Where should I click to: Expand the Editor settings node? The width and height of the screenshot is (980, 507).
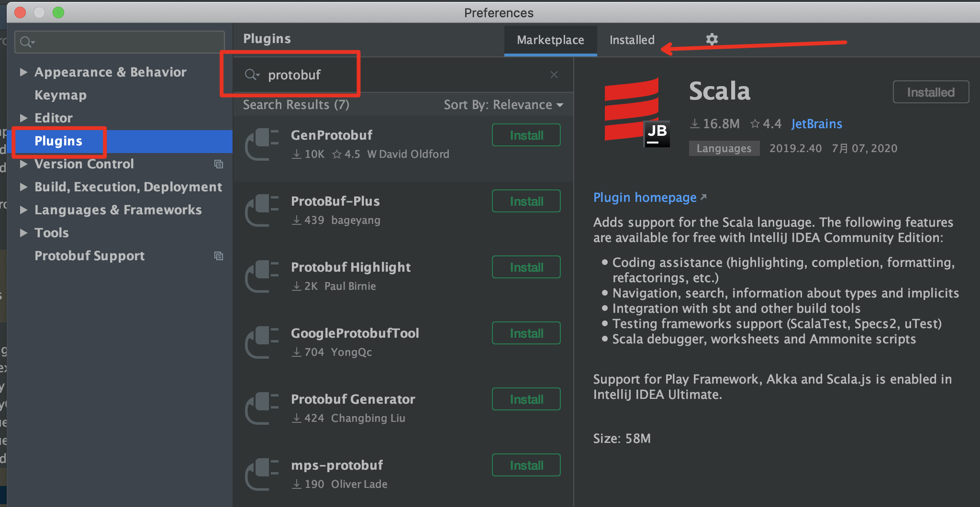pyautogui.click(x=23, y=118)
